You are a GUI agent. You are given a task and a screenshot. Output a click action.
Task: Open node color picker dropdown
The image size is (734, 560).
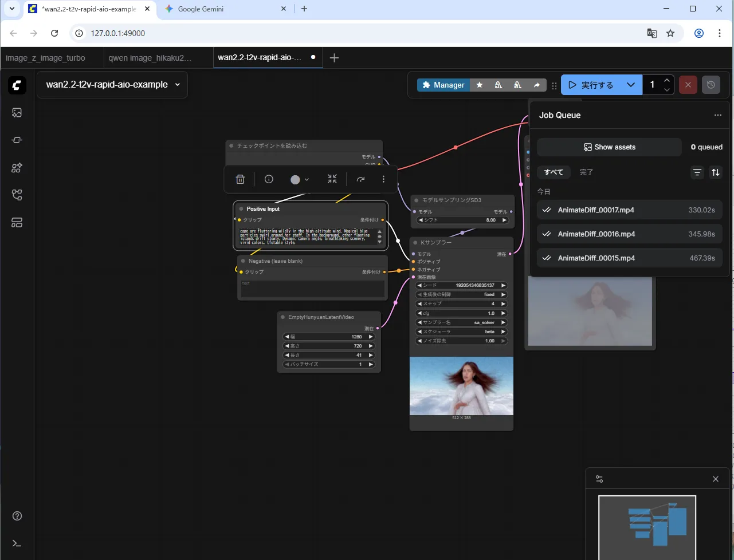pyautogui.click(x=299, y=179)
